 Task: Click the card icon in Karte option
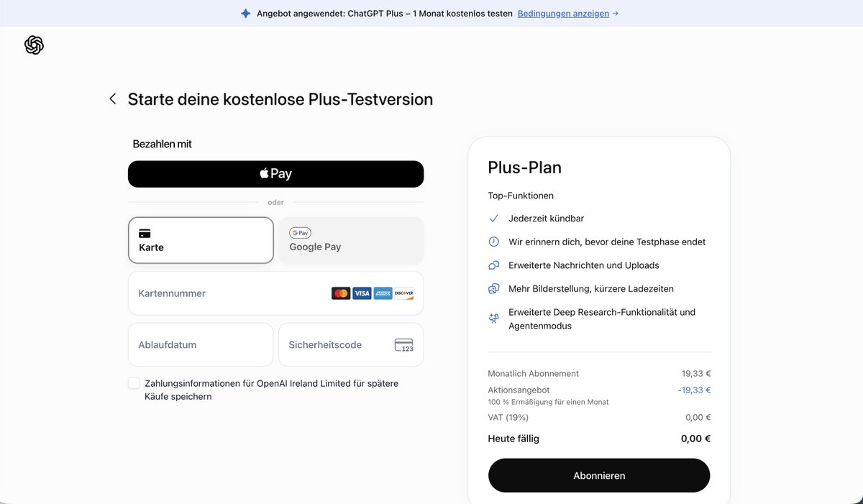coord(145,233)
